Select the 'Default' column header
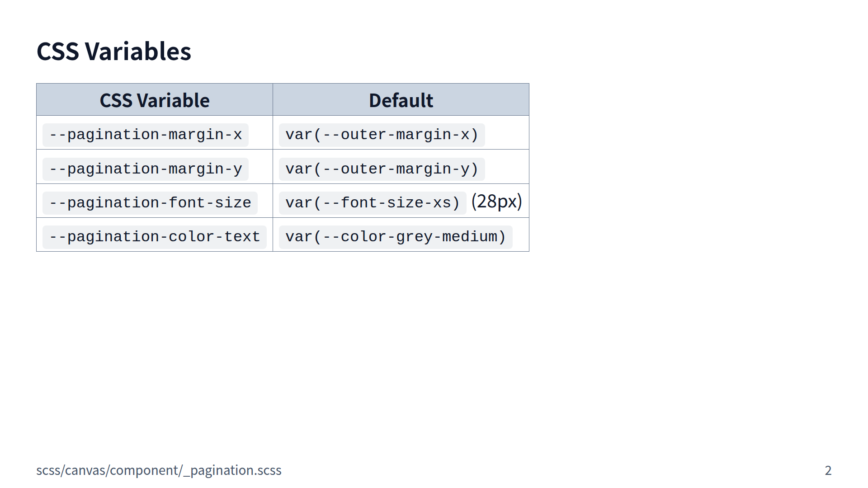 pos(401,100)
